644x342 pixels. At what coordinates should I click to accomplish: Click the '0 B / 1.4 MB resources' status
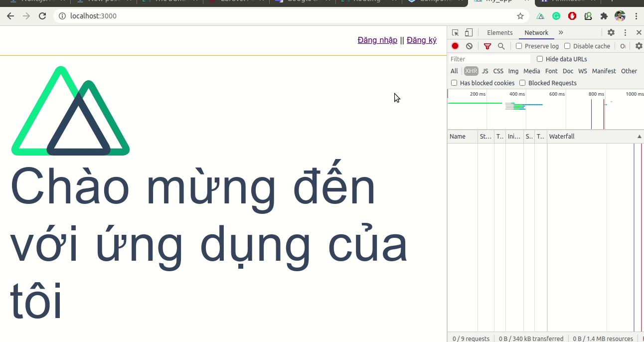(603, 339)
